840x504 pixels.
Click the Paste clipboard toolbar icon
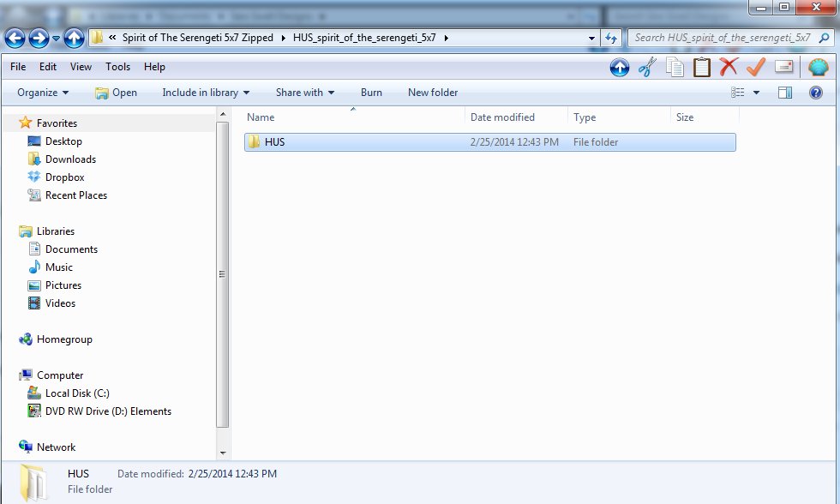click(701, 68)
